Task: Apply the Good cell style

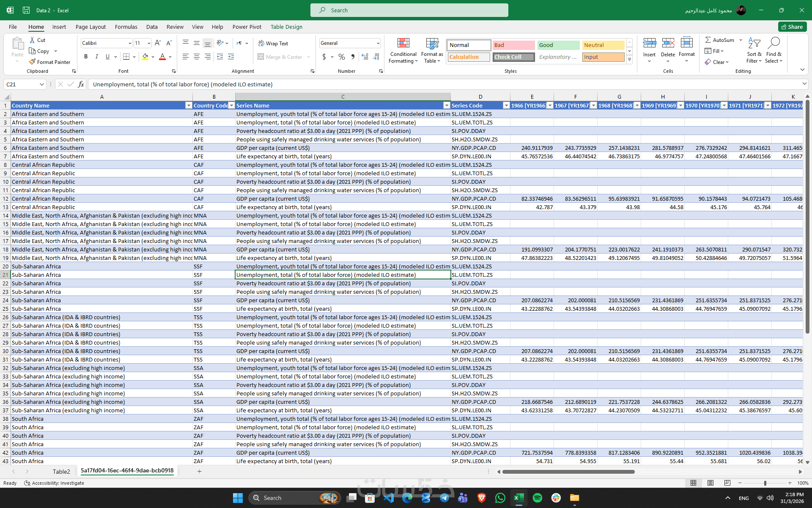Action: click(558, 45)
